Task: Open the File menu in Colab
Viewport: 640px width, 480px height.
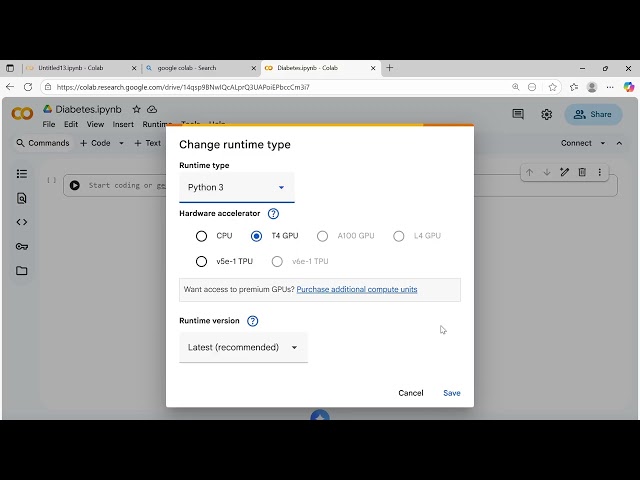Action: coord(49,124)
